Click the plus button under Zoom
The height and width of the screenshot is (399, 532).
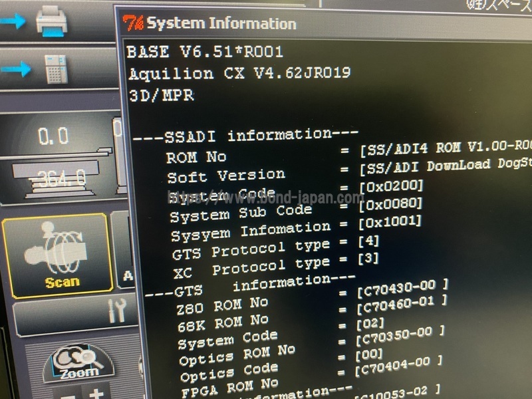pos(97,392)
